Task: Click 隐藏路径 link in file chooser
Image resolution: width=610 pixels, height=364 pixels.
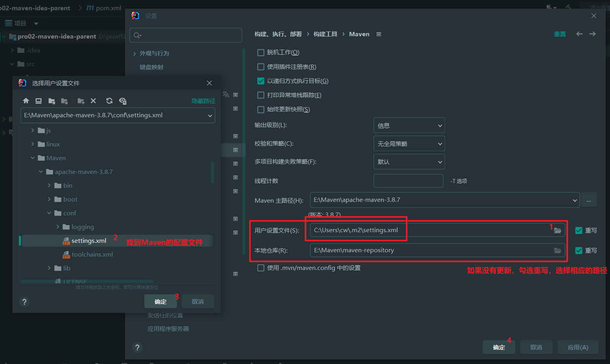Action: tap(203, 101)
